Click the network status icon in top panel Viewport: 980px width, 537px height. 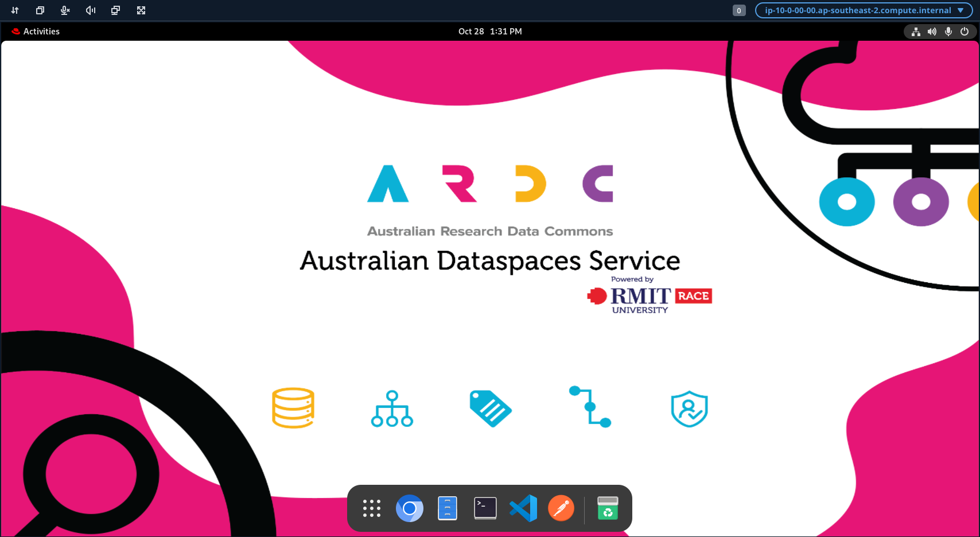[916, 32]
